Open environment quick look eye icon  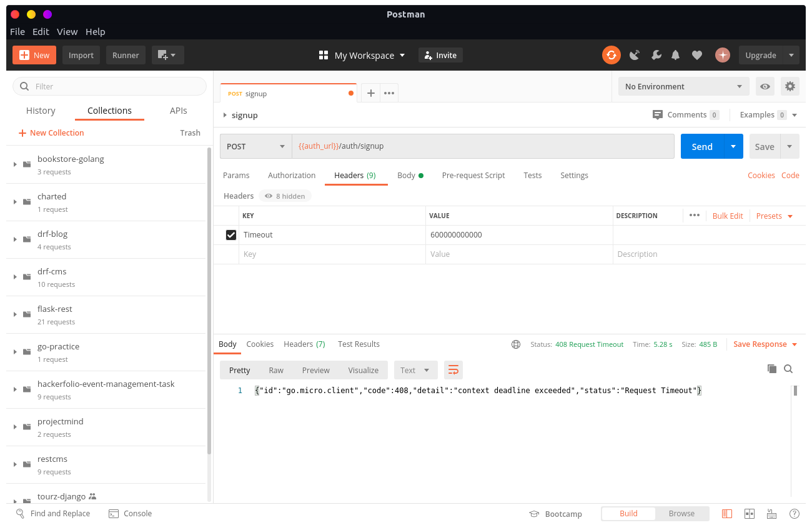[765, 86]
